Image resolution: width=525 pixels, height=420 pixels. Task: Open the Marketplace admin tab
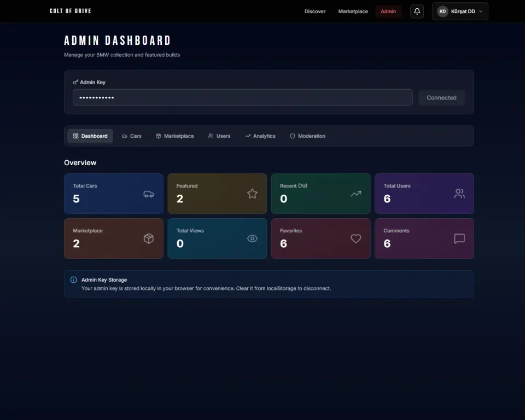(x=174, y=136)
